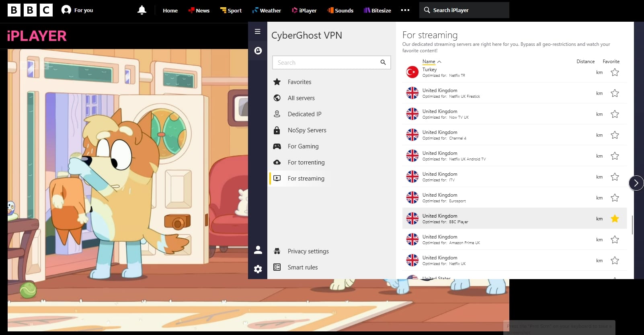This screenshot has width=644, height=335.
Task: Select United Kingdom Amazon Prime UK row
Action: click(515, 240)
